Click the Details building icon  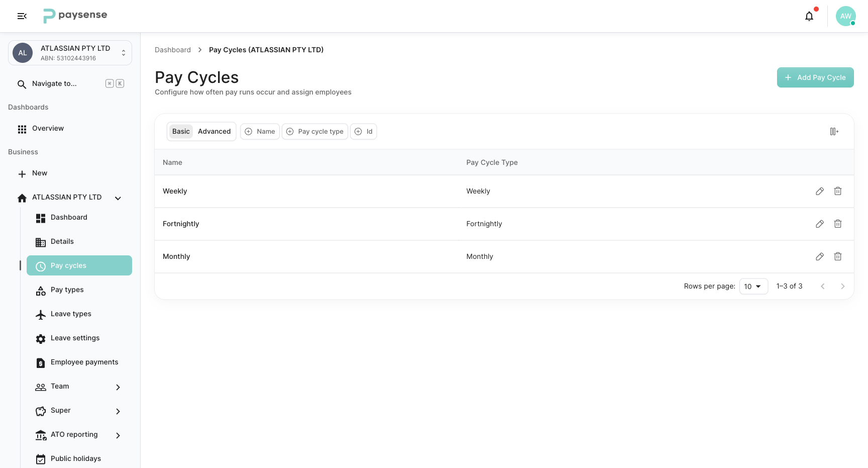pyautogui.click(x=41, y=242)
